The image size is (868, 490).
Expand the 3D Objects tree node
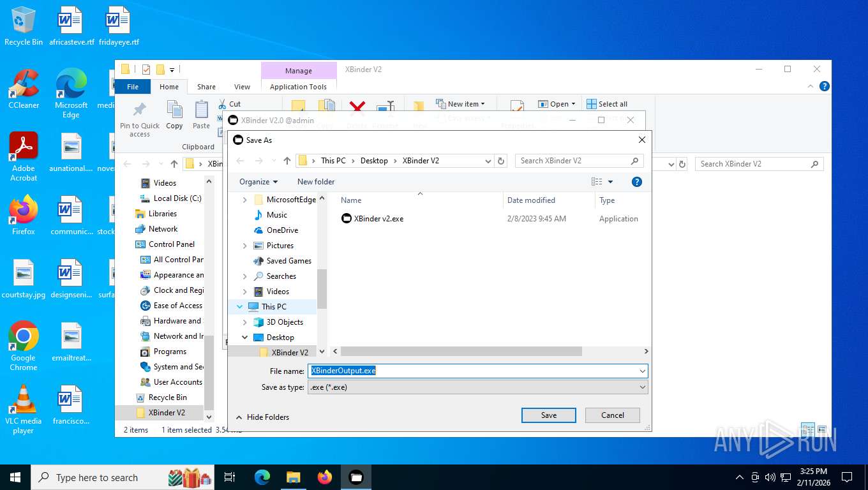(245, 322)
